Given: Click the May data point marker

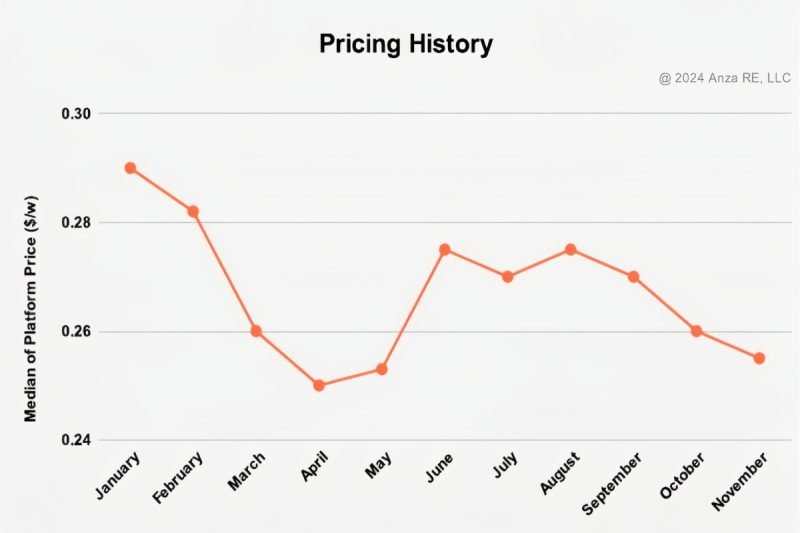Looking at the screenshot, I should pos(381,369).
